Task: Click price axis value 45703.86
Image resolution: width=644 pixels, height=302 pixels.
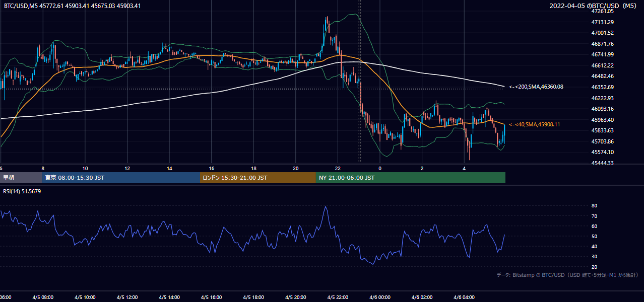Action: pyautogui.click(x=603, y=141)
